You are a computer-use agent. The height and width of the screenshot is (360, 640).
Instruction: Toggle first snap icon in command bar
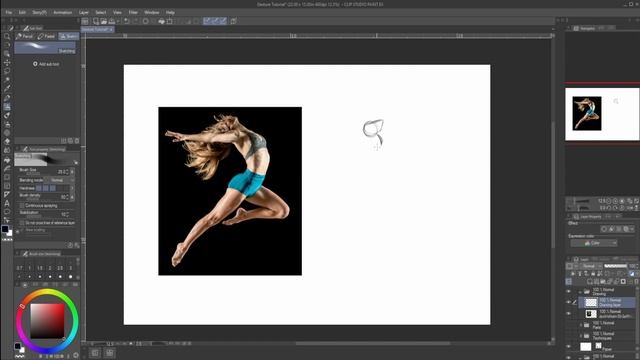(207, 21)
